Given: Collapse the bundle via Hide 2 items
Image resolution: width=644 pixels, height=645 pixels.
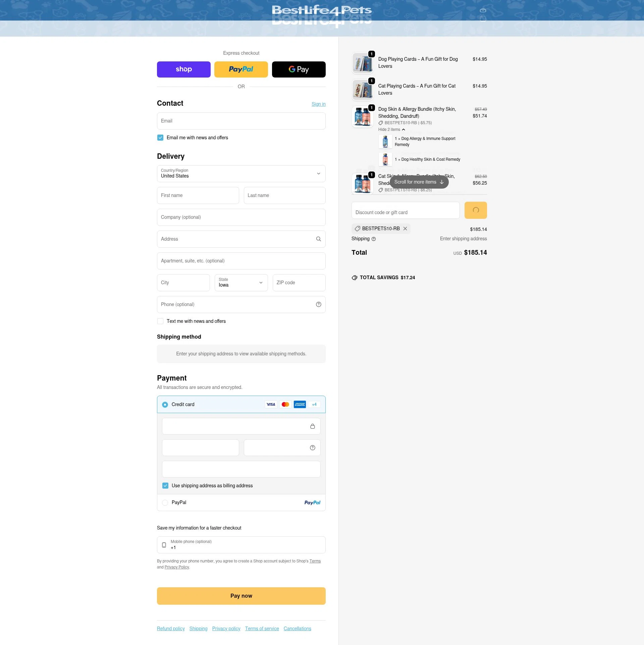Looking at the screenshot, I should coord(391,129).
